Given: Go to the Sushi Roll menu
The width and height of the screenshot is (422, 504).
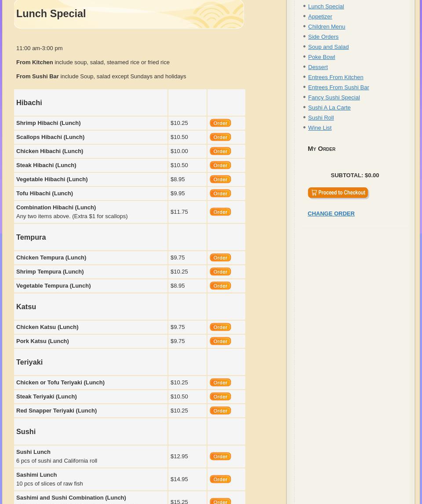Looking at the screenshot, I should (321, 118).
